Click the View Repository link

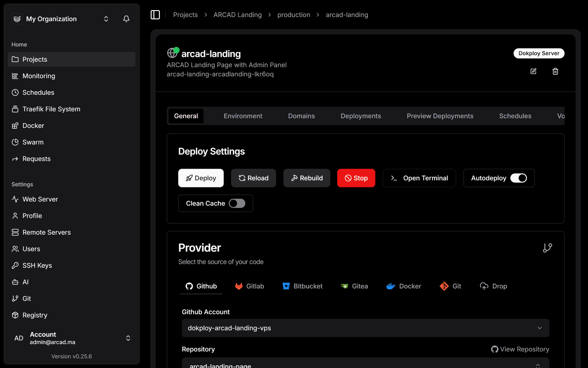point(520,349)
